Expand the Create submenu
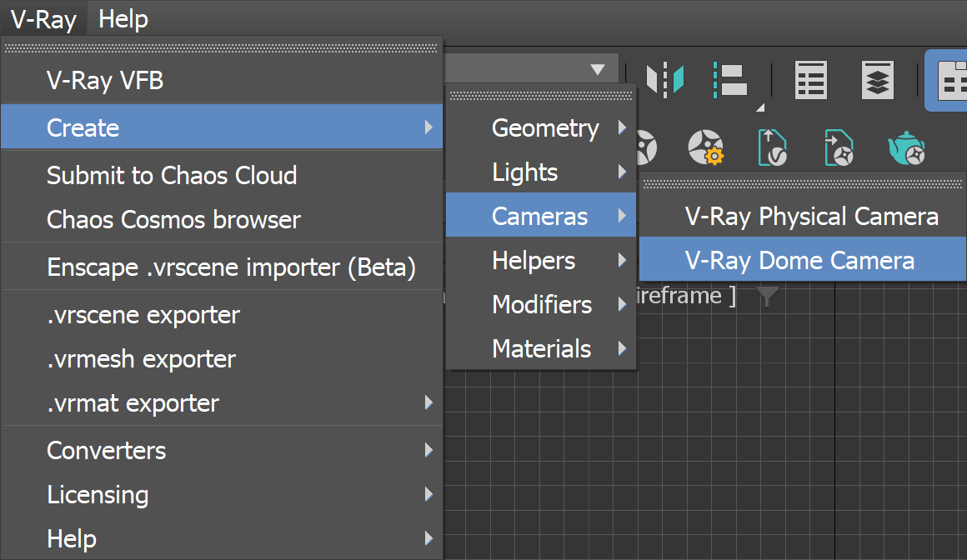967x560 pixels. tap(222, 127)
